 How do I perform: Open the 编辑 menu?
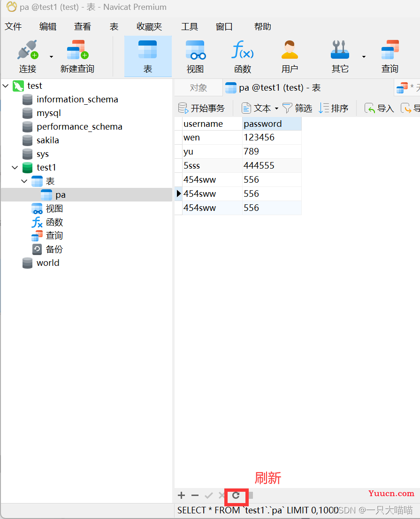coord(48,26)
